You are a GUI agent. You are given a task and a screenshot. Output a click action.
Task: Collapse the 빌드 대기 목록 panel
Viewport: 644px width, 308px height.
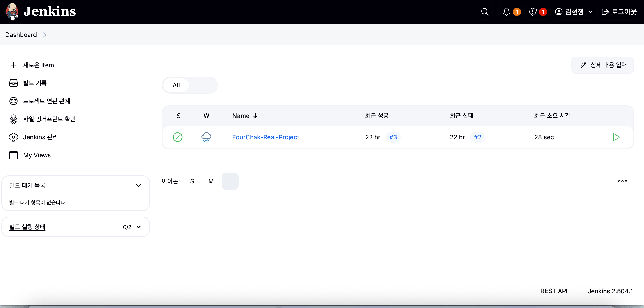pos(139,186)
